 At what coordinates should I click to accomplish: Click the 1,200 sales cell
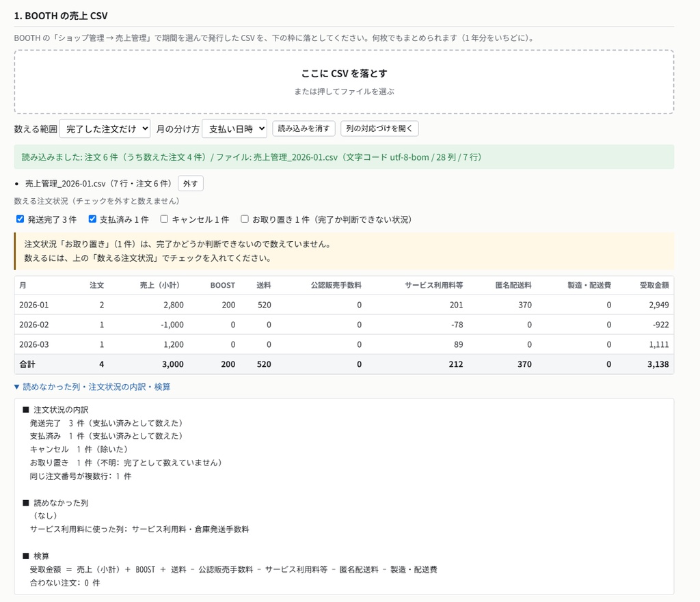pyautogui.click(x=174, y=344)
